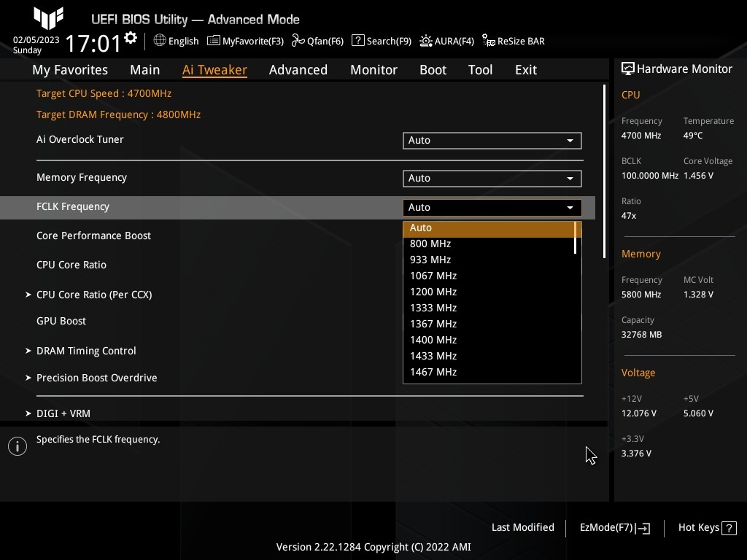
Task: Switch to the Main tab
Action: tap(145, 70)
